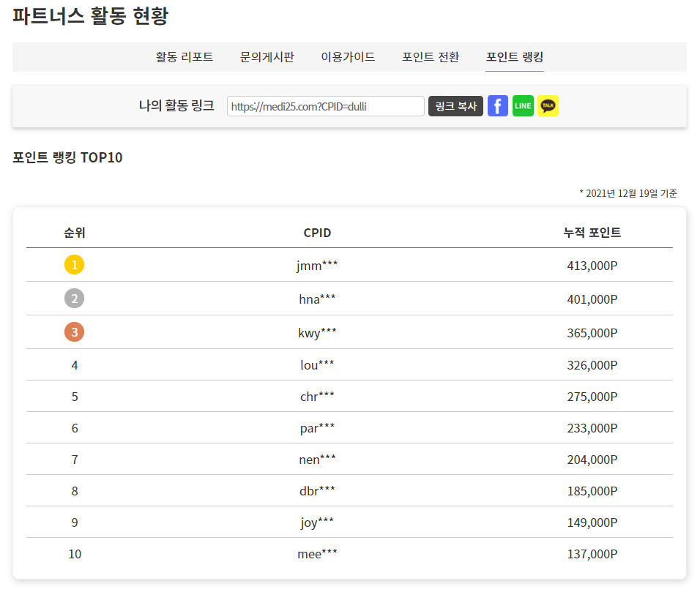Image resolution: width=700 pixels, height=592 pixels.
Task: Click the 순위 column header
Action: pyautogui.click(x=74, y=233)
